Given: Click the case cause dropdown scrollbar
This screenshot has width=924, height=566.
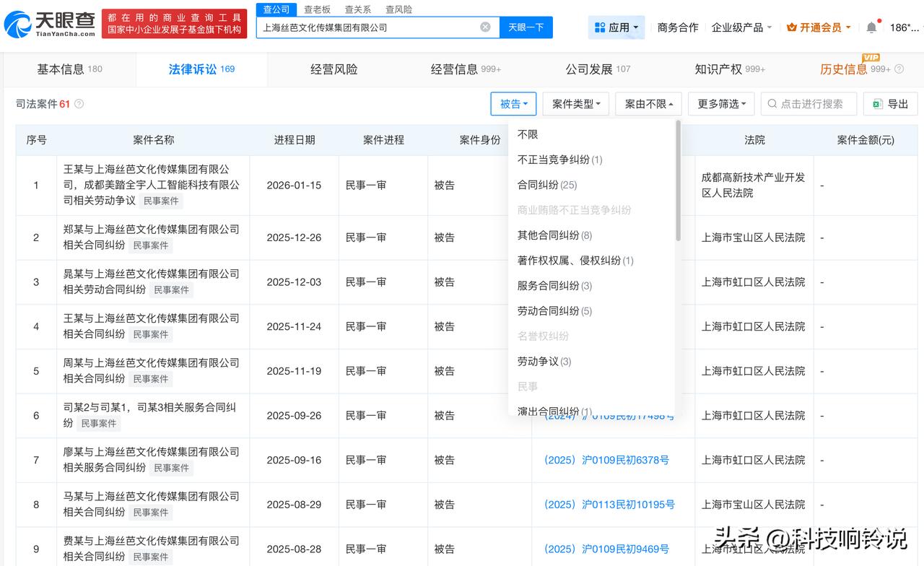Looking at the screenshot, I should 678,180.
